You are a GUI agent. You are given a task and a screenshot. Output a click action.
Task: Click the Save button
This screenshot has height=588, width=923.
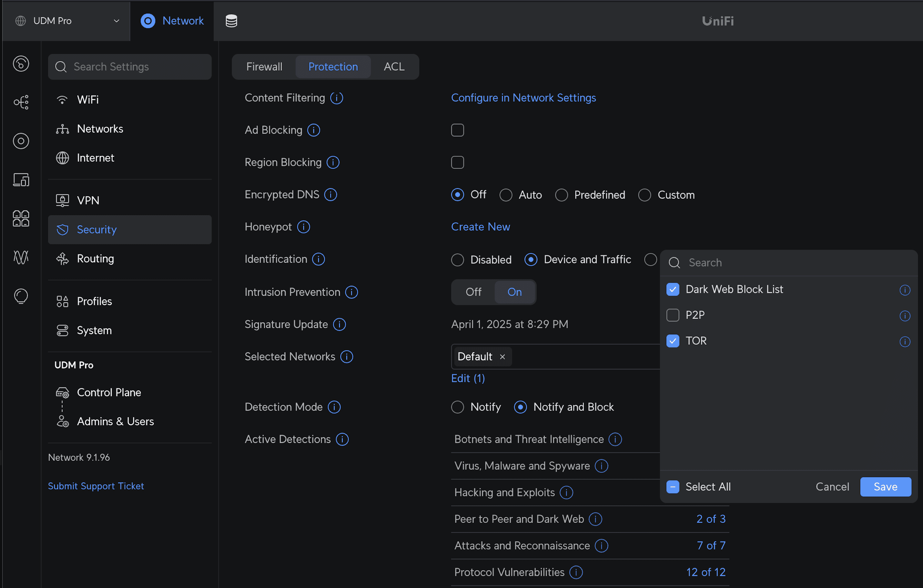(x=885, y=486)
